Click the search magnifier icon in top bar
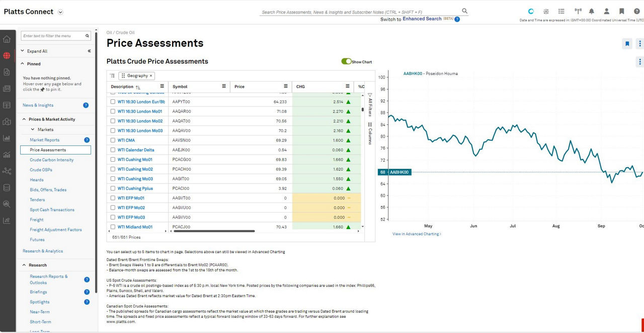This screenshot has height=333, width=644. (x=464, y=11)
